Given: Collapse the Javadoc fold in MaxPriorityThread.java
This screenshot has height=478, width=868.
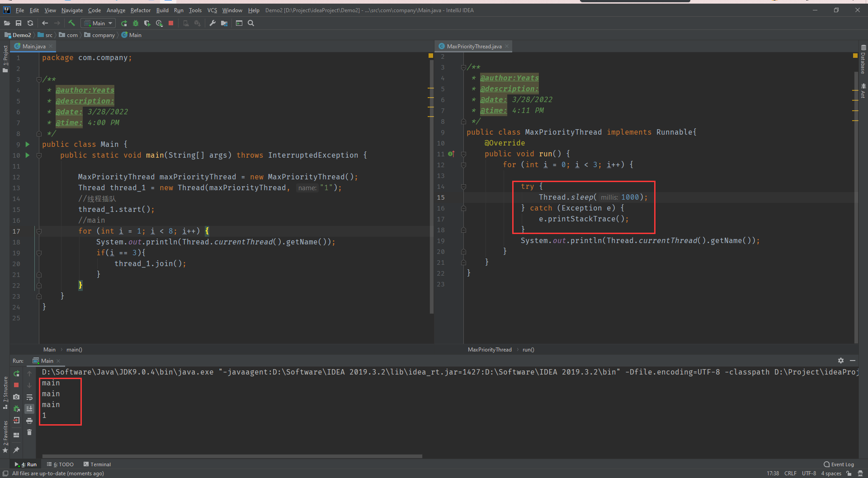Looking at the screenshot, I should click(x=463, y=67).
